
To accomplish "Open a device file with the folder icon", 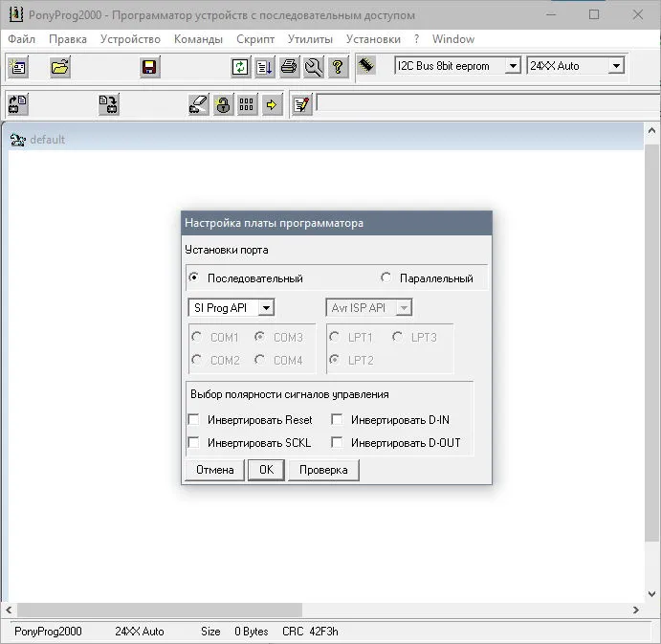I will pos(59,67).
